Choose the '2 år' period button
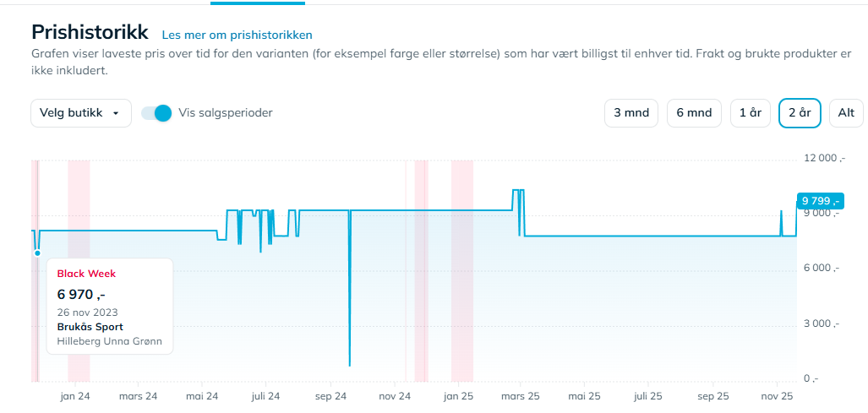The image size is (868, 413). (x=800, y=112)
